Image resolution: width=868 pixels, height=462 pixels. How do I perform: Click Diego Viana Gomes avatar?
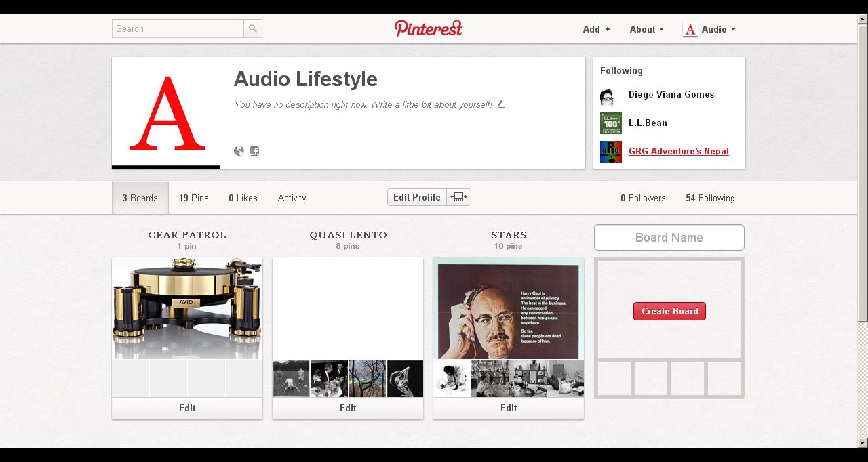[x=611, y=95]
